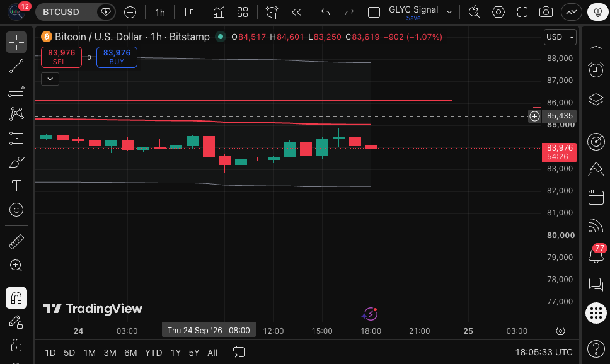Image resolution: width=610 pixels, height=364 pixels.
Task: Open the economic calendar in the right sidebar
Action: pos(596,196)
